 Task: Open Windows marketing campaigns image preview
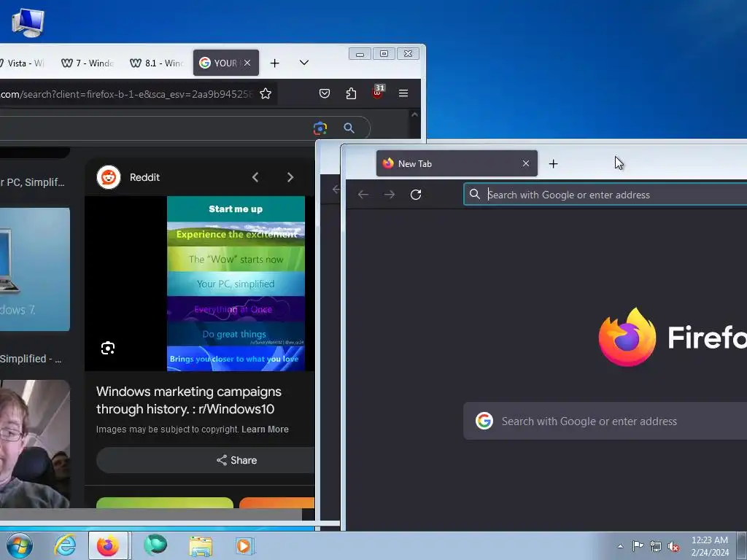click(236, 284)
